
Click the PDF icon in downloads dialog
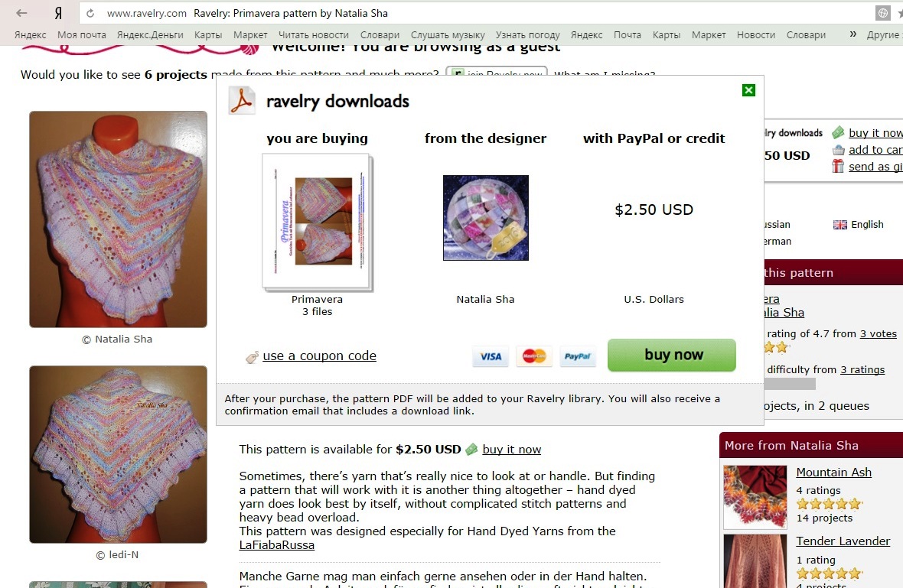click(x=242, y=101)
